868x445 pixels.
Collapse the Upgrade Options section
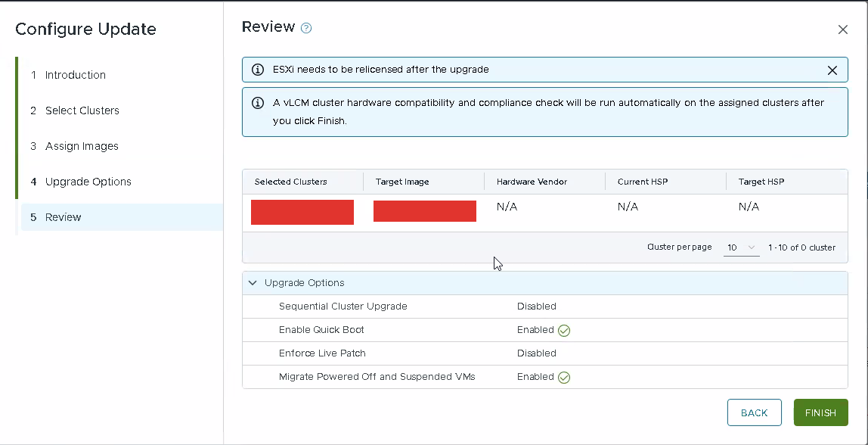(253, 283)
